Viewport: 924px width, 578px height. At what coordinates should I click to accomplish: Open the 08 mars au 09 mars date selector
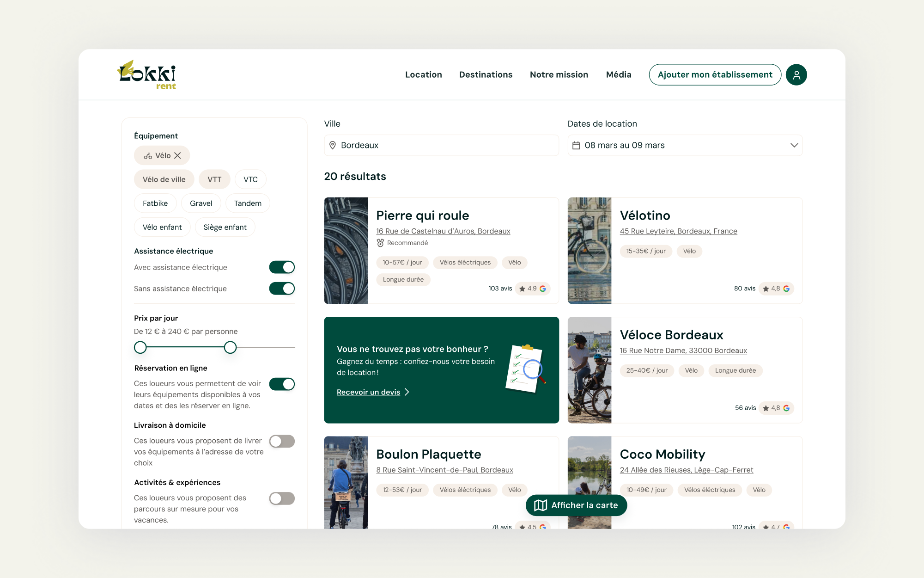[x=685, y=145]
